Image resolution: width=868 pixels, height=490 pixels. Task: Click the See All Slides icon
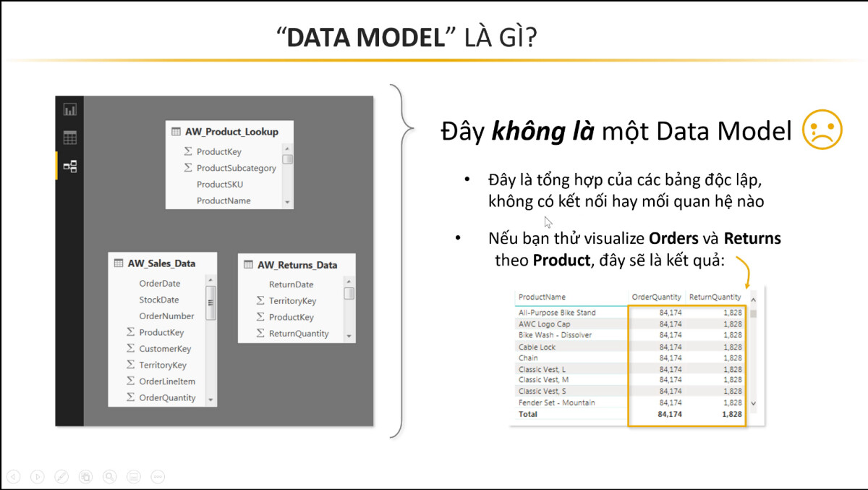(85, 477)
